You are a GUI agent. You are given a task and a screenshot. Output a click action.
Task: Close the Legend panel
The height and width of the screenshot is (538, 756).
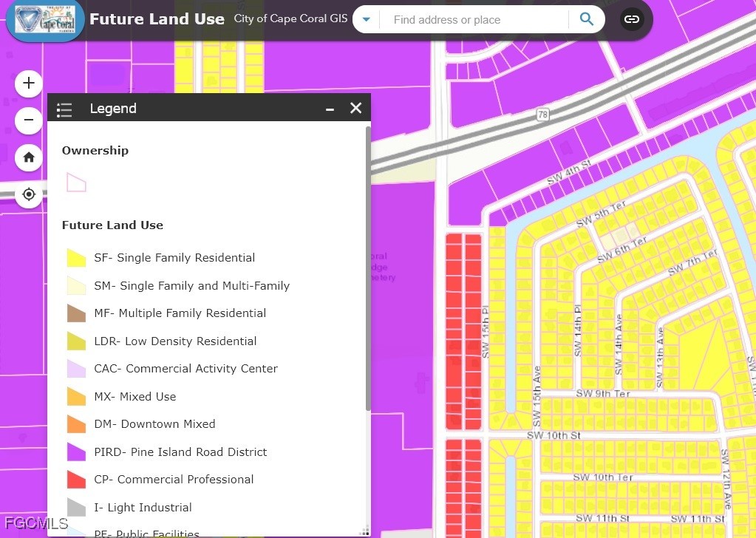pos(355,109)
